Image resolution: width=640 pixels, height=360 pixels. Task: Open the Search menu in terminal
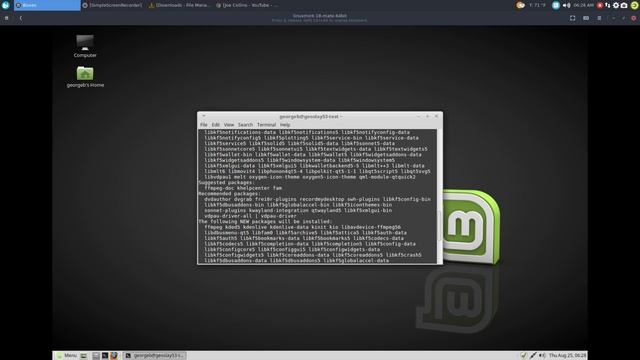click(x=245, y=125)
